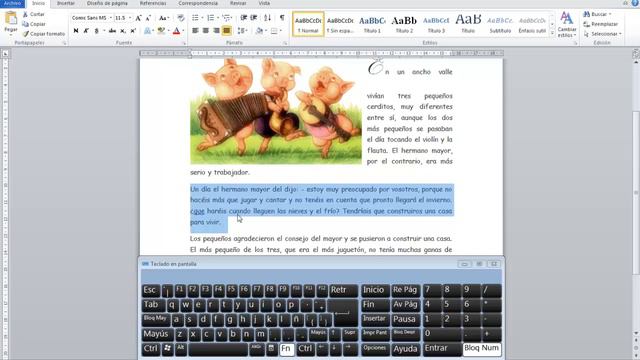Click the multilevel list icon

[226, 18]
